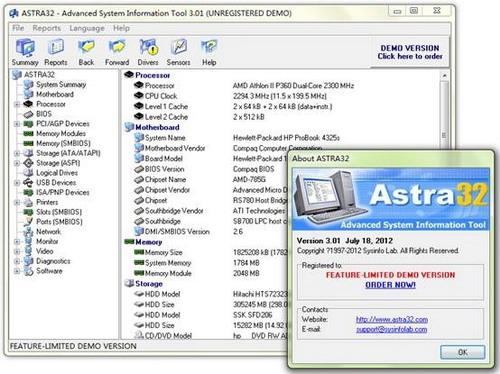Screen dimensions: 500x374
Task: Open the Reports menu
Action: (47, 28)
